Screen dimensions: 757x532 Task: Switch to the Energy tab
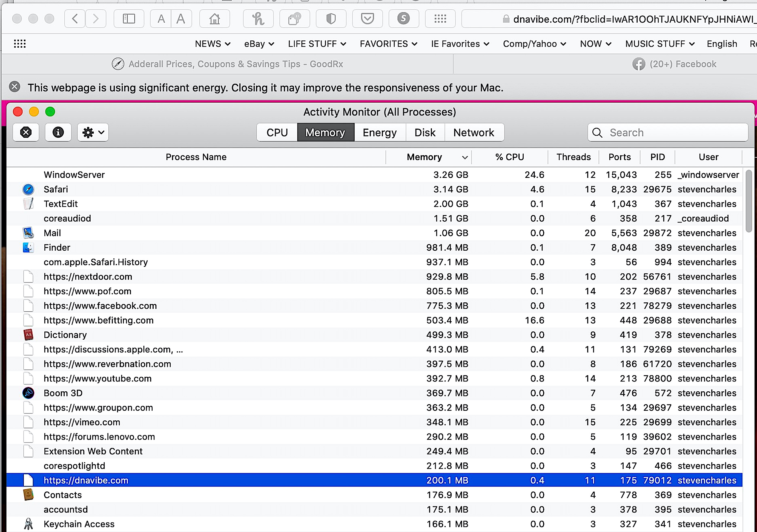380,132
